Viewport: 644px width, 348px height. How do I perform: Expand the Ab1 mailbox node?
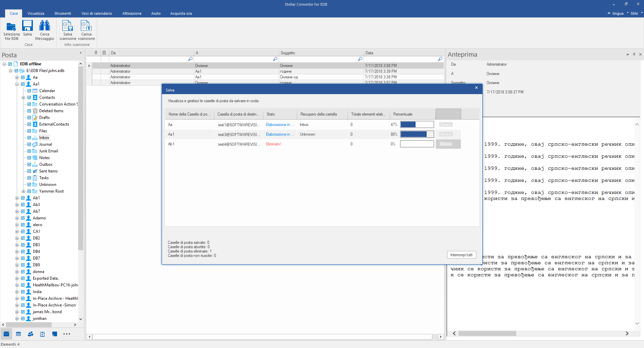(x=17, y=198)
